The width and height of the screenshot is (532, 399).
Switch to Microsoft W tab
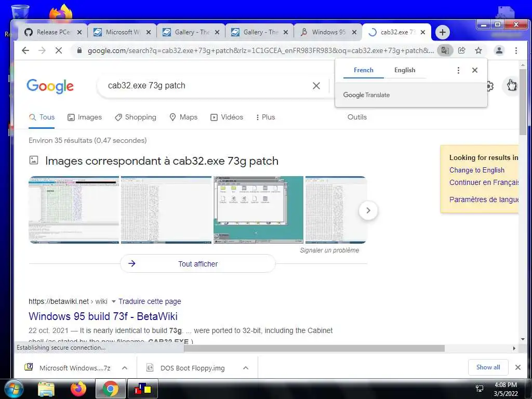pyautogui.click(x=122, y=32)
